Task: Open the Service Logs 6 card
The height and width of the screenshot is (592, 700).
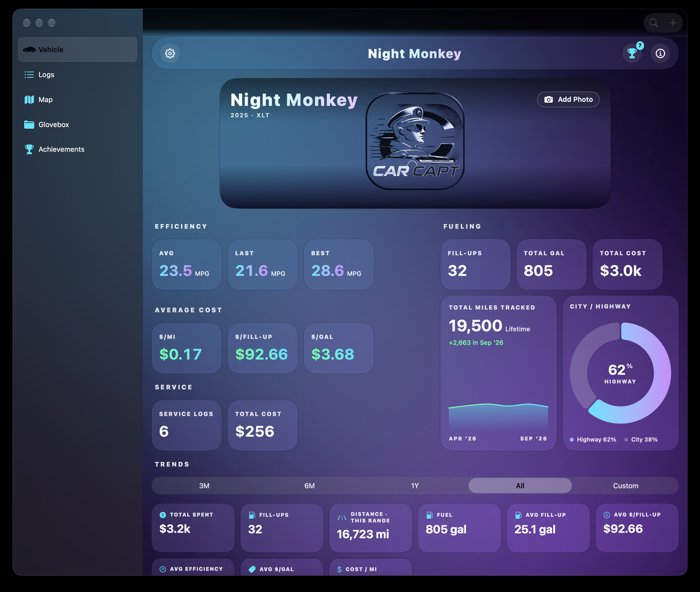Action: [187, 425]
